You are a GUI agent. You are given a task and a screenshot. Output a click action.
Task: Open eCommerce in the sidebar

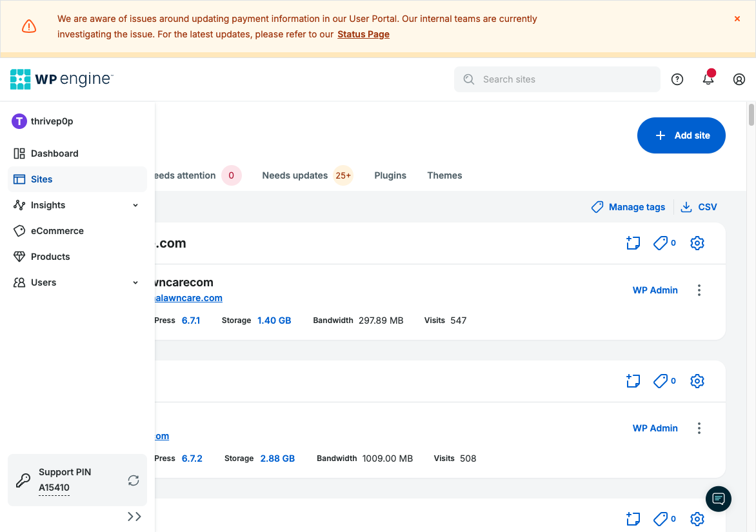(77, 231)
